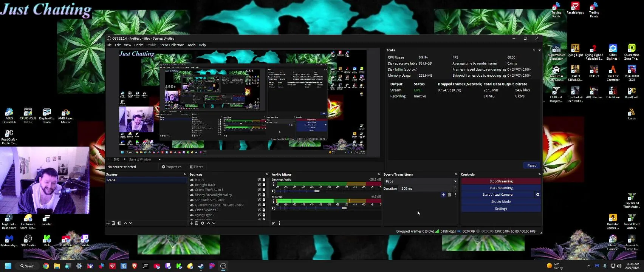The width and height of the screenshot is (644, 272).
Task: Click the Desktop Audio volume slider handle
Action: point(317,191)
